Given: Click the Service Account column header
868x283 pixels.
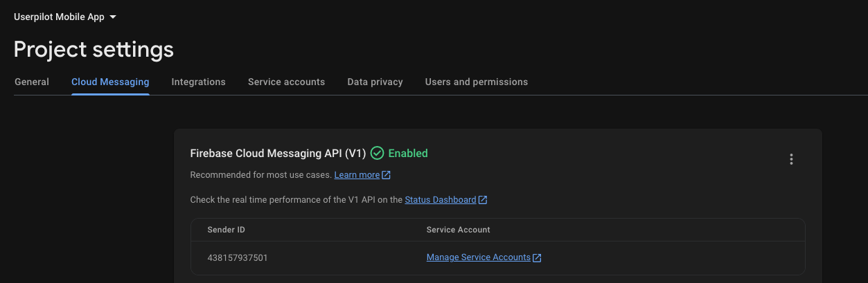Looking at the screenshot, I should (459, 230).
